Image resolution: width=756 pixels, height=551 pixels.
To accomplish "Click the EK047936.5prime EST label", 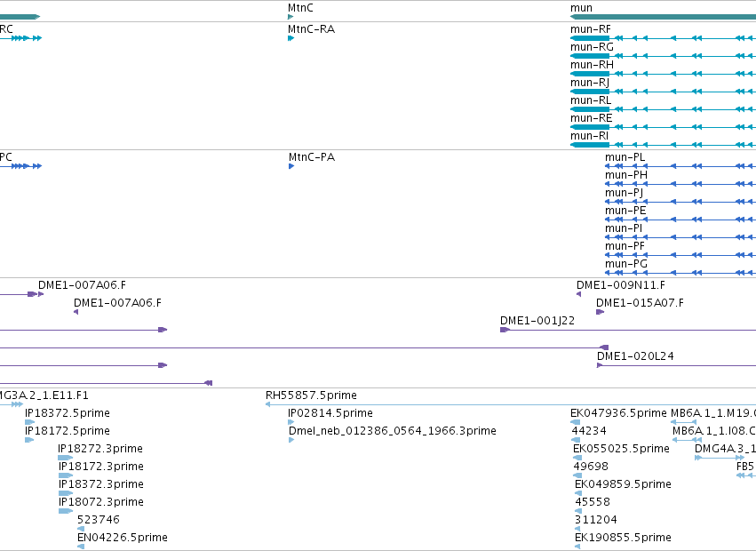I will 618,413.
